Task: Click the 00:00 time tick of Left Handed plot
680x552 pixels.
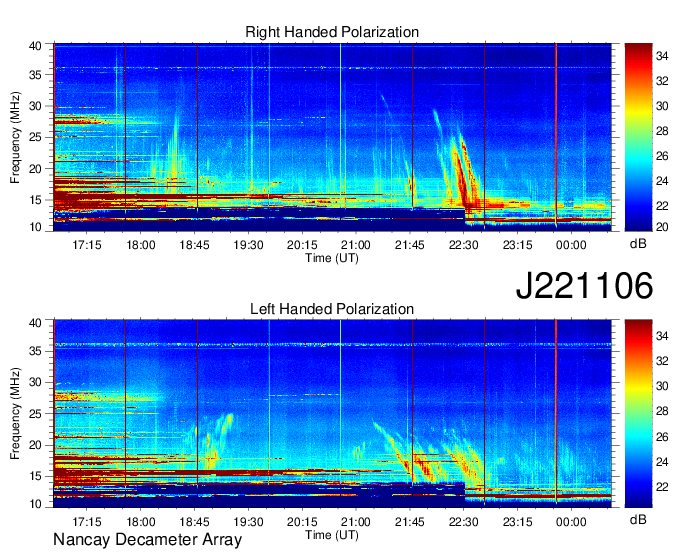Action: [x=571, y=522]
